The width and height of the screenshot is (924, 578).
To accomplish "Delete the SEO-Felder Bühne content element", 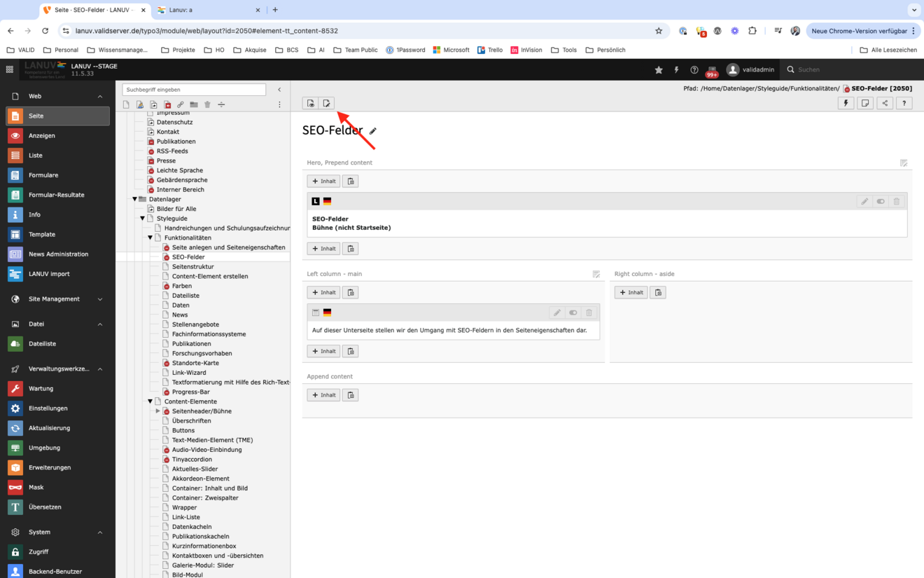I will coord(897,202).
